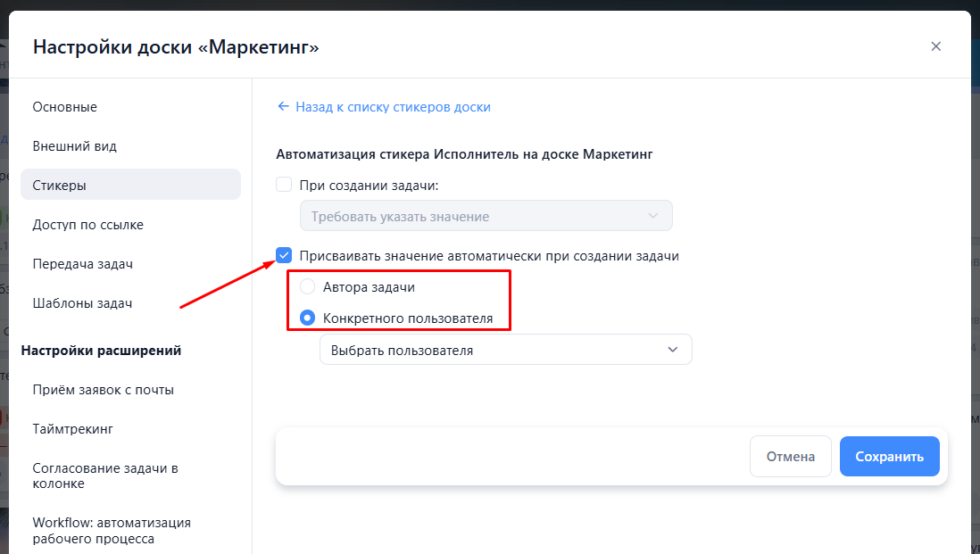Image resolution: width=980 pixels, height=554 pixels.
Task: Open the 'Выбрать пользователя' dropdown
Action: pos(506,350)
